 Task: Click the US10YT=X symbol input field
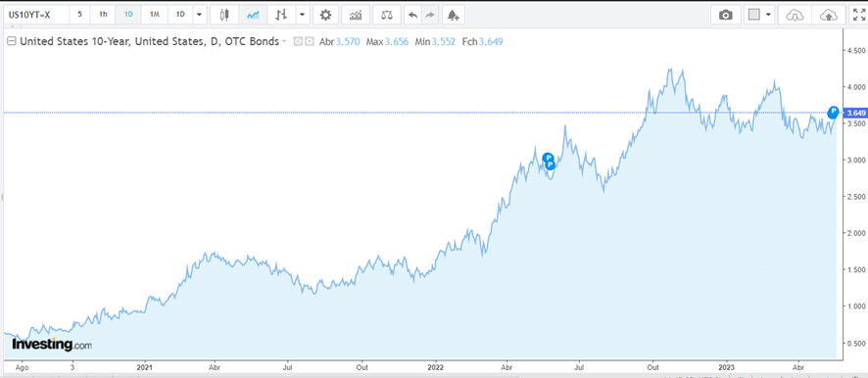coord(35,15)
